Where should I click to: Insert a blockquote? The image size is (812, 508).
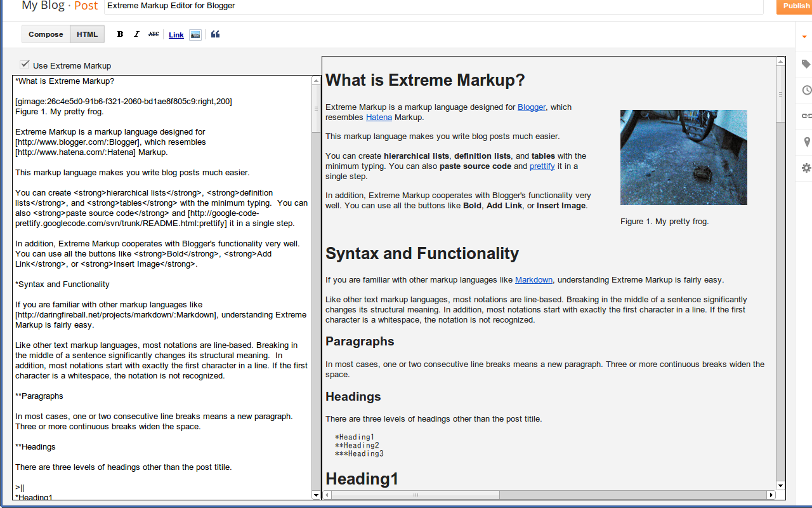pos(215,34)
